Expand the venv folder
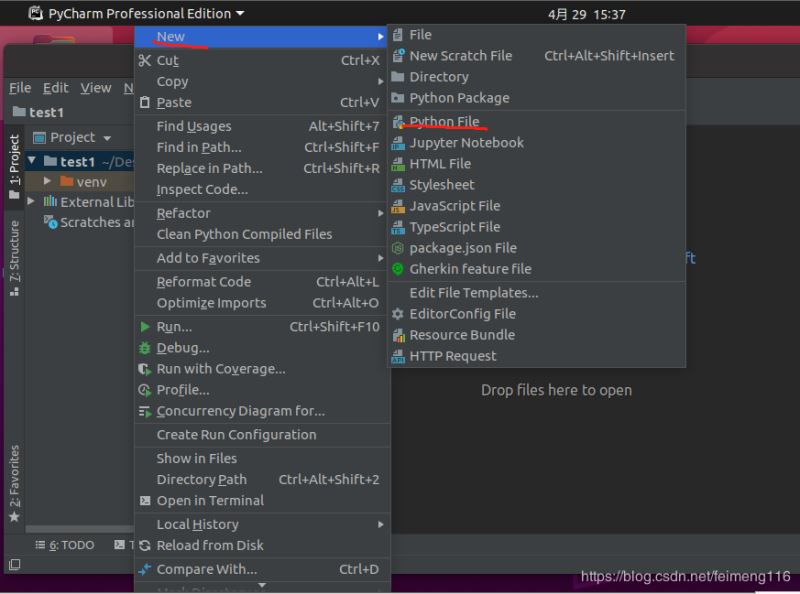The height and width of the screenshot is (594, 800). click(x=47, y=181)
